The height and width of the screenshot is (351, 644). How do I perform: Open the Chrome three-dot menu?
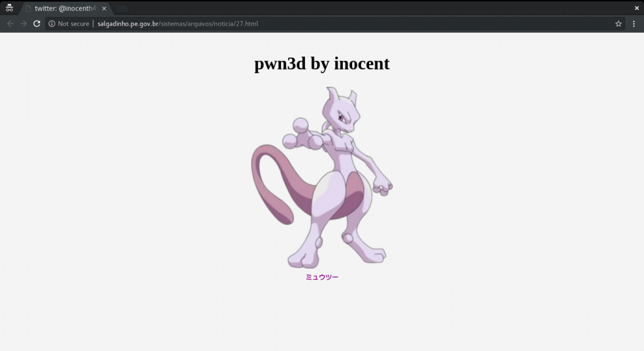click(x=634, y=24)
